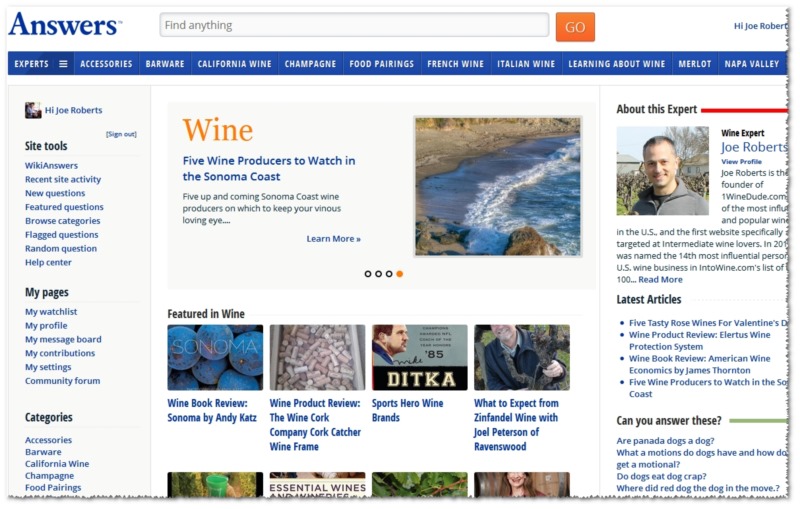Open Food Pairings in sidebar Categories
This screenshot has width=800, height=509.
pos(53,488)
